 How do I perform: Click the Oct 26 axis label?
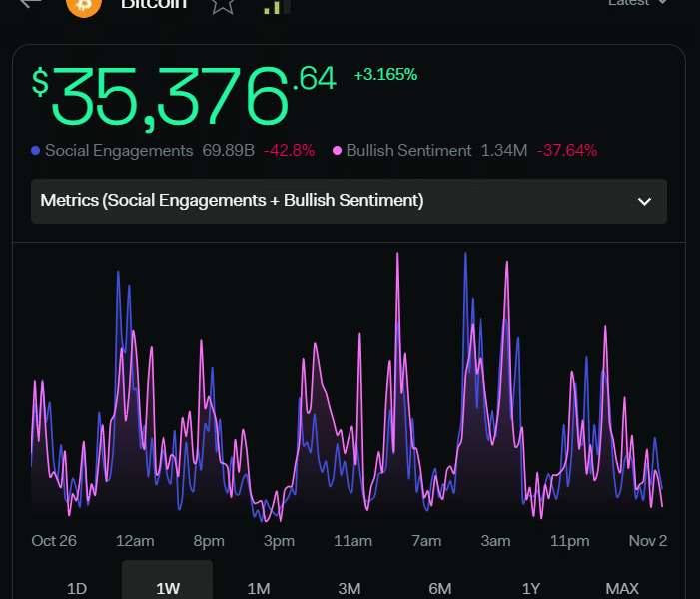54,541
